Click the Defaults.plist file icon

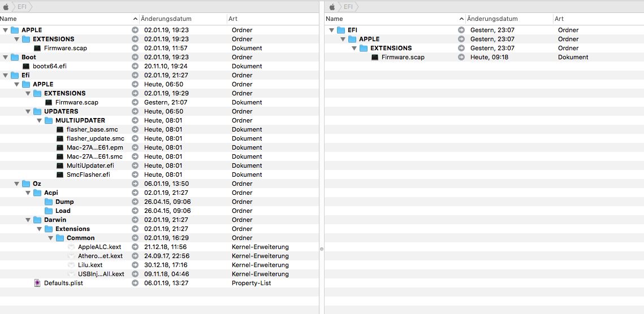[37, 283]
